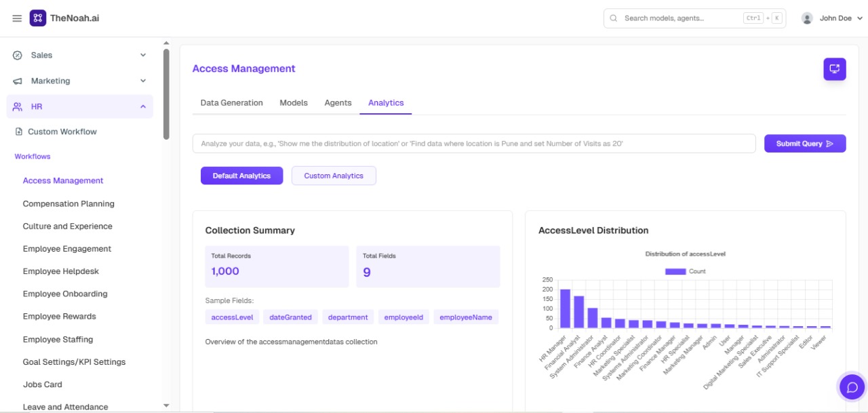Enable Custom Analytics mode

(334, 175)
